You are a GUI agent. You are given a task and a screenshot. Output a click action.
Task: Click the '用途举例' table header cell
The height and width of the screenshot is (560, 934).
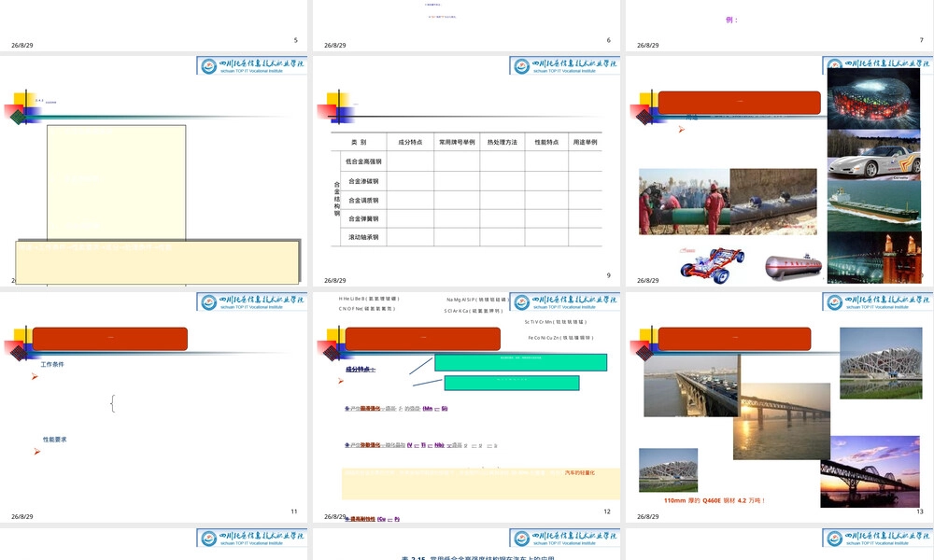tap(585, 142)
